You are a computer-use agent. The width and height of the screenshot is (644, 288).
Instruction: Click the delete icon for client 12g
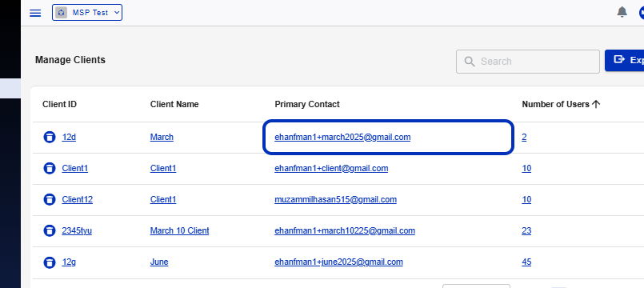[x=50, y=262]
